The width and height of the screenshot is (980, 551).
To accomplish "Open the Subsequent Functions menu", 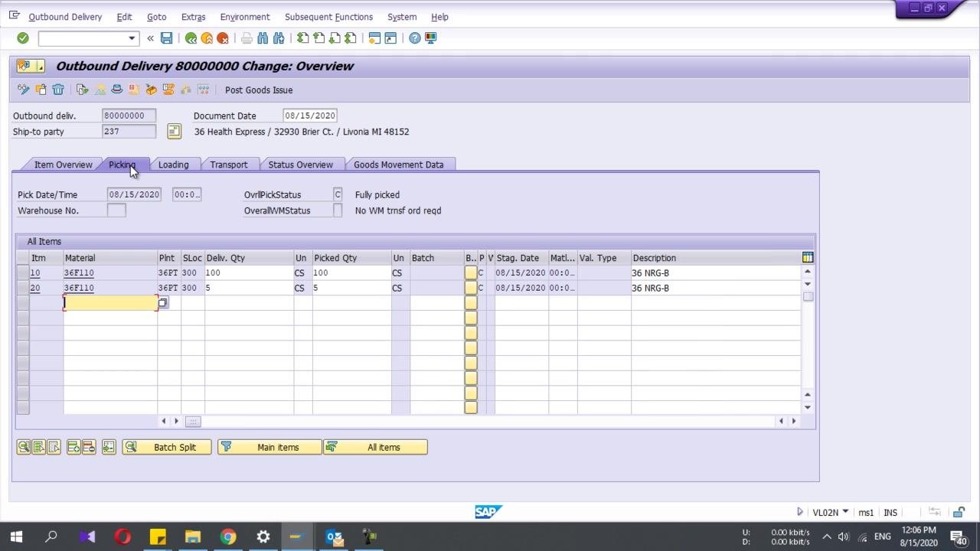I will [x=328, y=17].
